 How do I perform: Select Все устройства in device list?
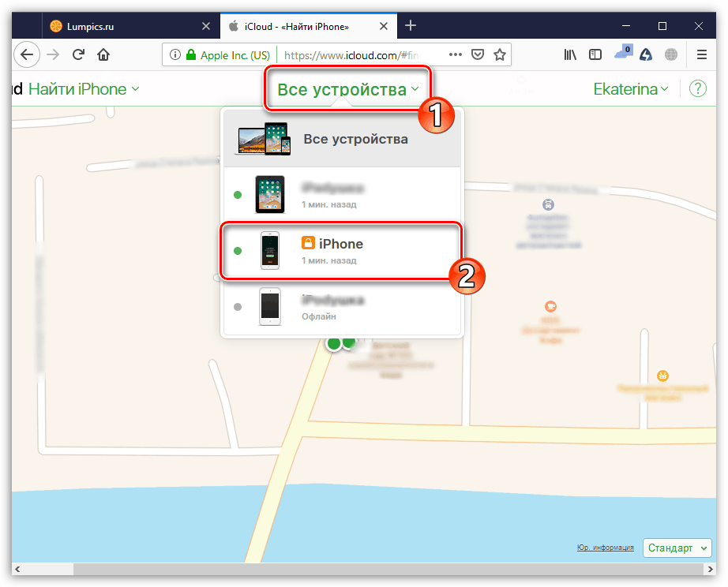(343, 139)
